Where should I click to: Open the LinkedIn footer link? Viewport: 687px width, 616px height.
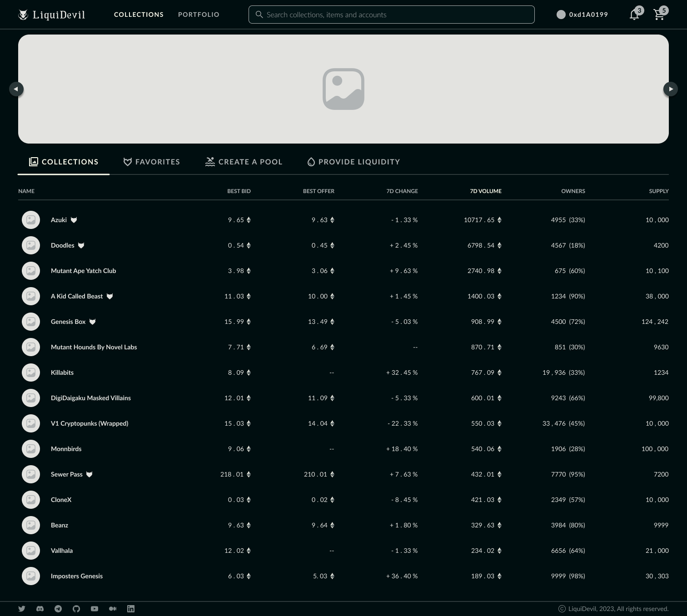click(131, 609)
